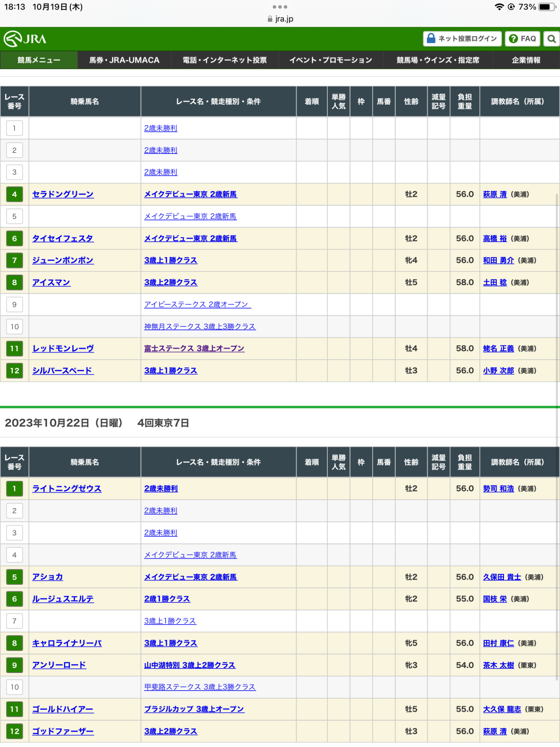Screen dimensions: 560x747
Task: Open the 企業情報 menu
Action: point(526,60)
